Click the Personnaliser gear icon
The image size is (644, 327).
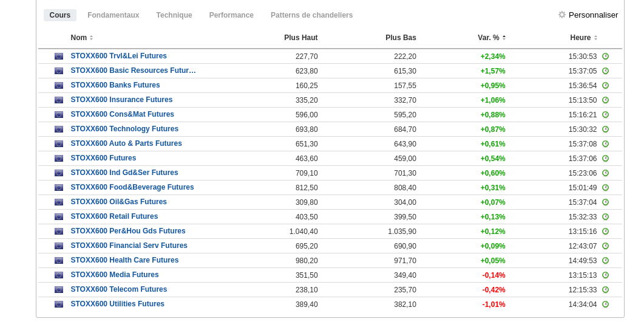pos(562,15)
